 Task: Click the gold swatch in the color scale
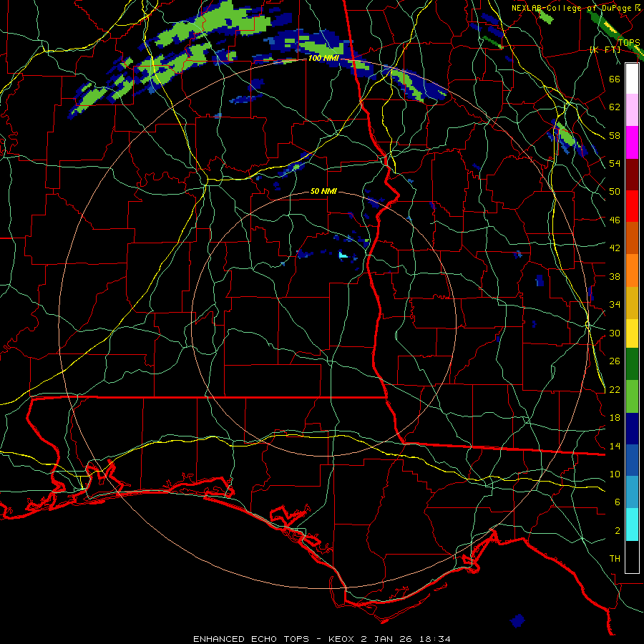632,303
